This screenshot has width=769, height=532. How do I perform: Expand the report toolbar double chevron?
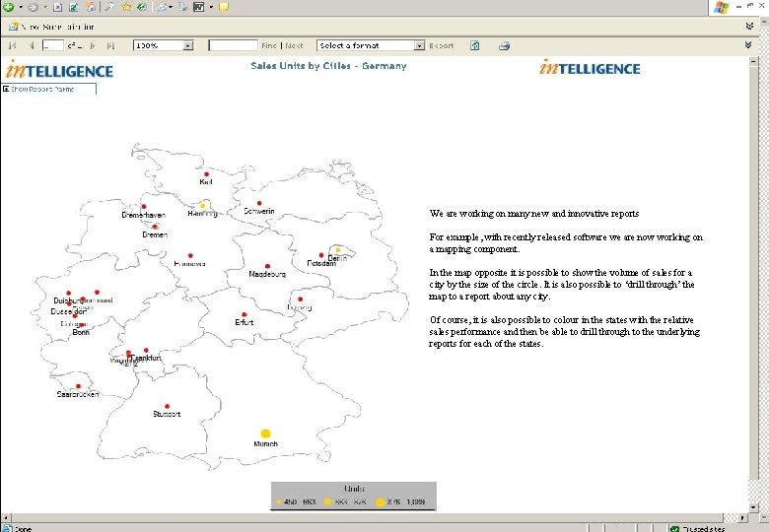(748, 44)
